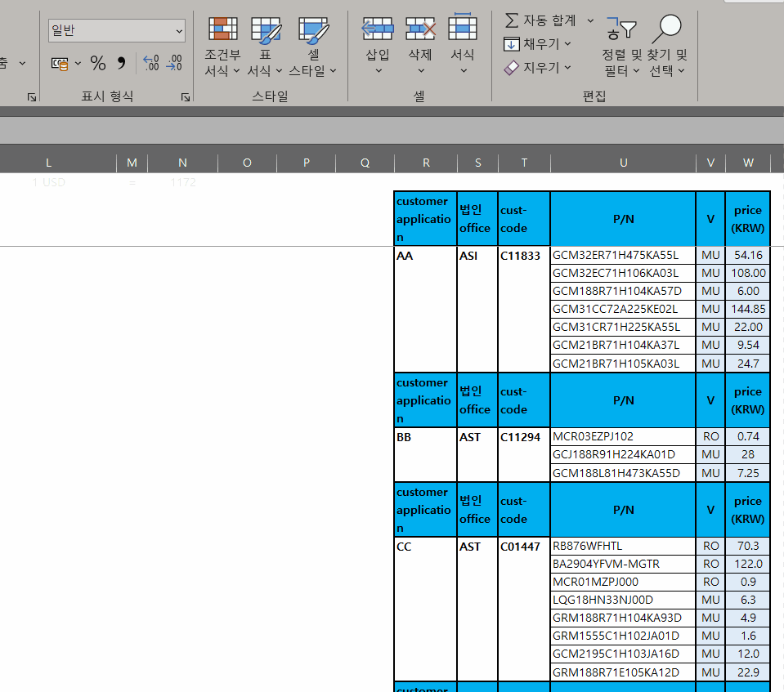Open the alignment group dialog launcher
The image size is (784, 692).
pos(32,97)
